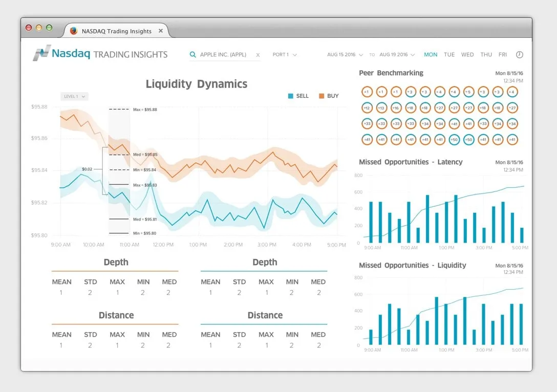Click the 2:00 PM time axis label
The image size is (557, 392).
233,245
